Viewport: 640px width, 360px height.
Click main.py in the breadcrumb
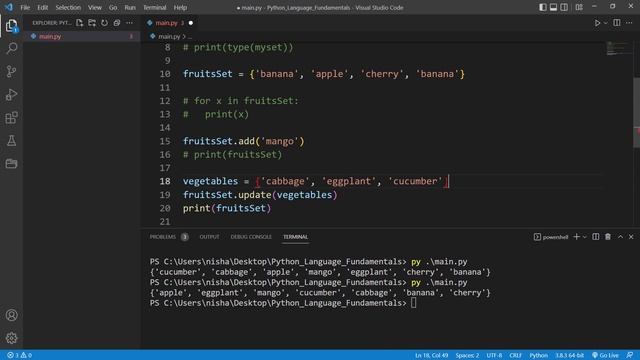click(x=169, y=36)
